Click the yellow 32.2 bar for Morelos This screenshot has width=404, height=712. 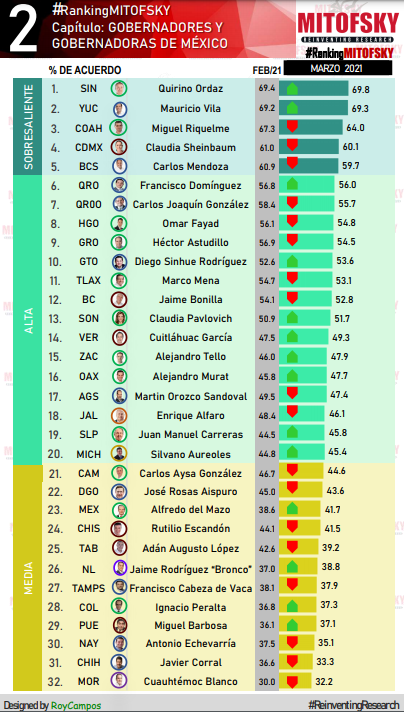pyautogui.click(x=295, y=681)
